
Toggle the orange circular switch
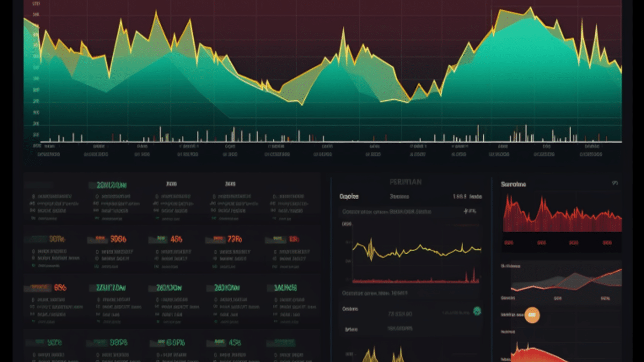tap(532, 316)
